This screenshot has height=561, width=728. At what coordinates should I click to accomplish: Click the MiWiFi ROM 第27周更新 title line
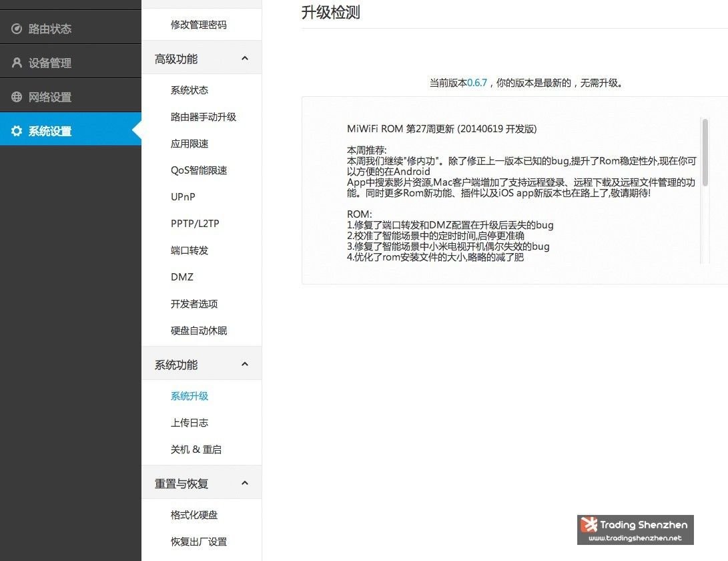point(442,129)
